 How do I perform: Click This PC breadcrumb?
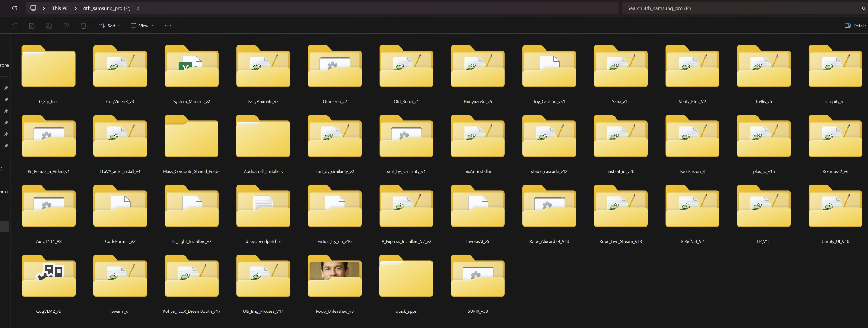(60, 8)
